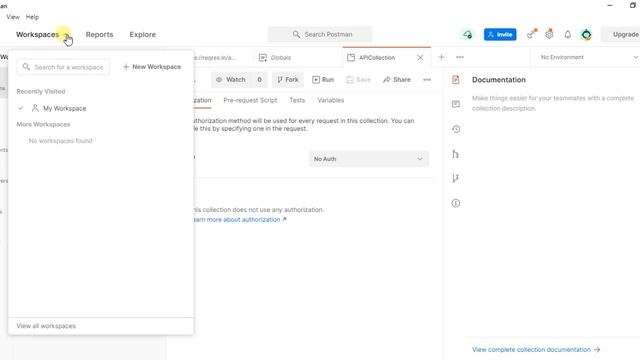640x360 pixels.
Task: View complete collection documentation link
Action: point(536,350)
